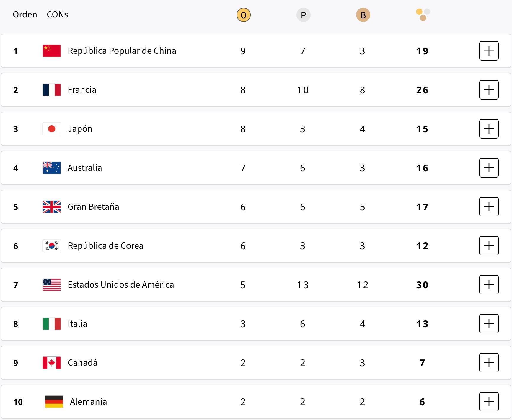Click the bronze medal column icon

tap(363, 15)
